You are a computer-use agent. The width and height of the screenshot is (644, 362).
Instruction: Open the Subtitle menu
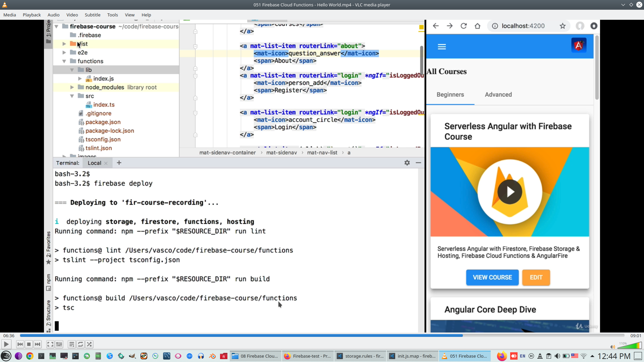(92, 15)
